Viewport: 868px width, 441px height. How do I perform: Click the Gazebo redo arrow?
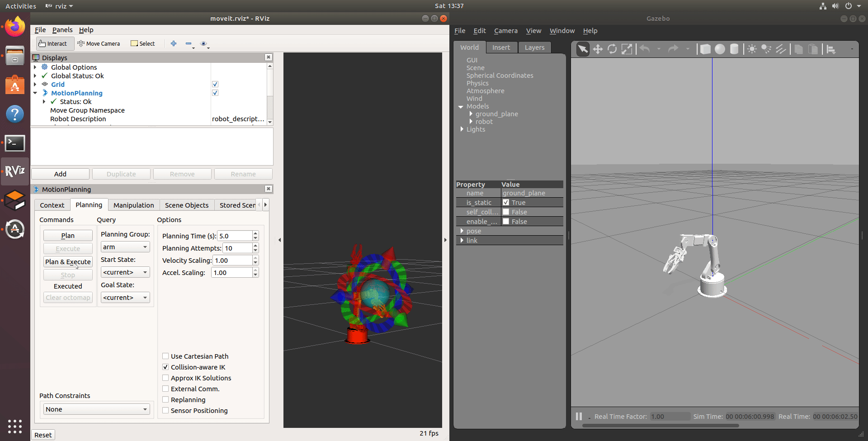tap(673, 49)
